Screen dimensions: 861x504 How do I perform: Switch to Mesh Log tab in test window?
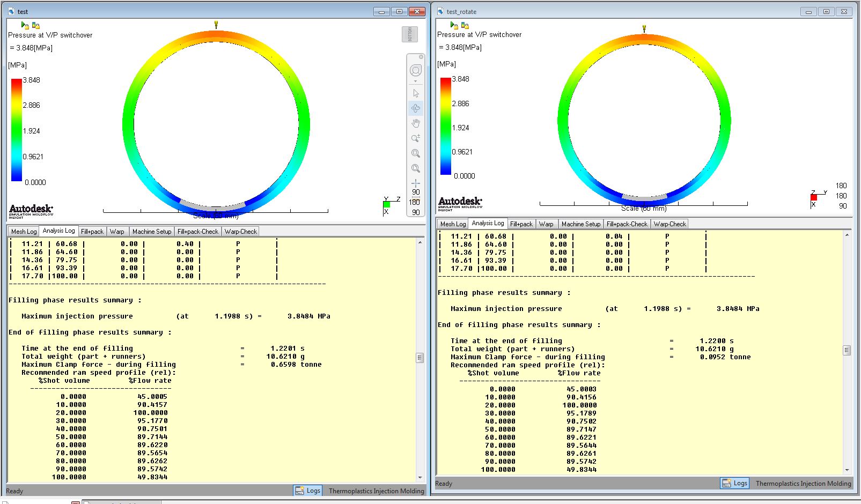coord(24,232)
